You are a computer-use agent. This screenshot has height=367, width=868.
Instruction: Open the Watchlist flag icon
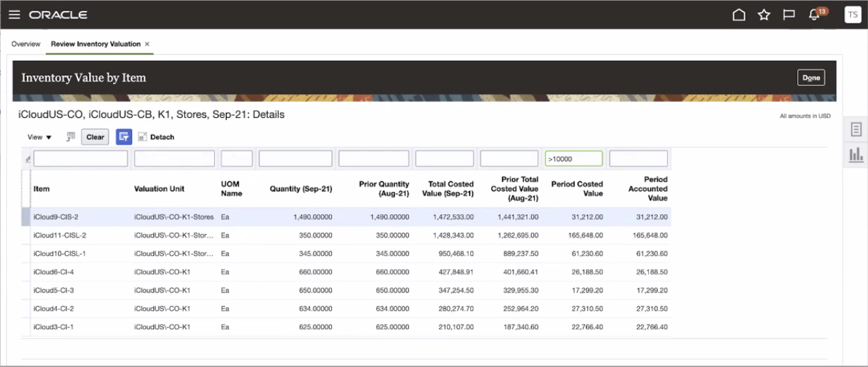[789, 14]
